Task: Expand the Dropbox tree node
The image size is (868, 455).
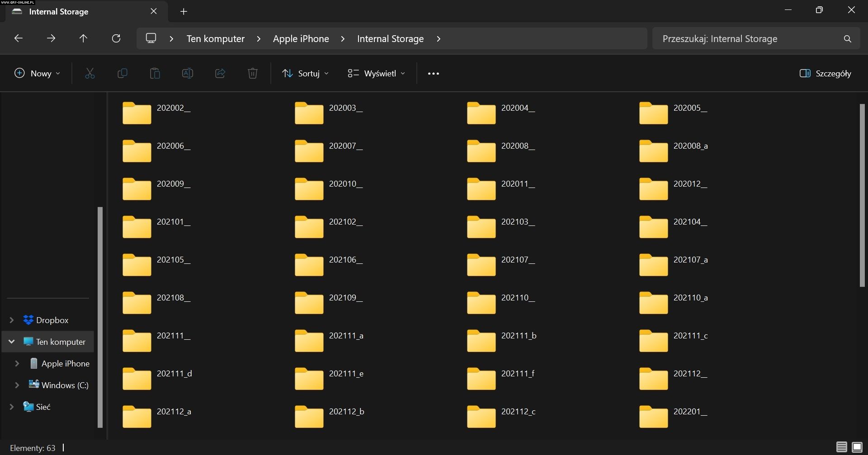Action: pos(12,320)
